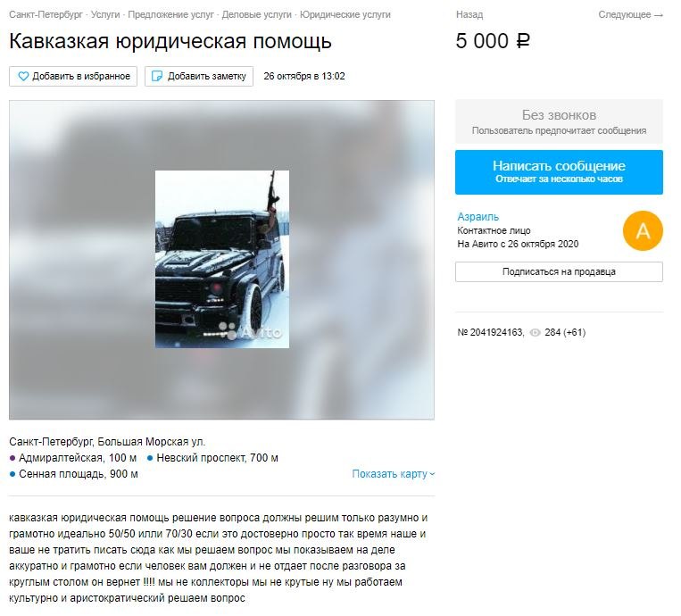The height and width of the screenshot is (616, 681).
Task: Click the Добавить в избранное button
Action: 73,77
